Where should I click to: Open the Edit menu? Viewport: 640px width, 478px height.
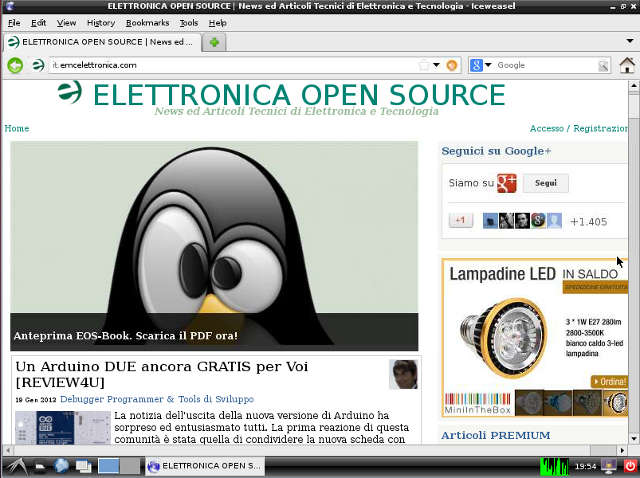click(x=38, y=23)
